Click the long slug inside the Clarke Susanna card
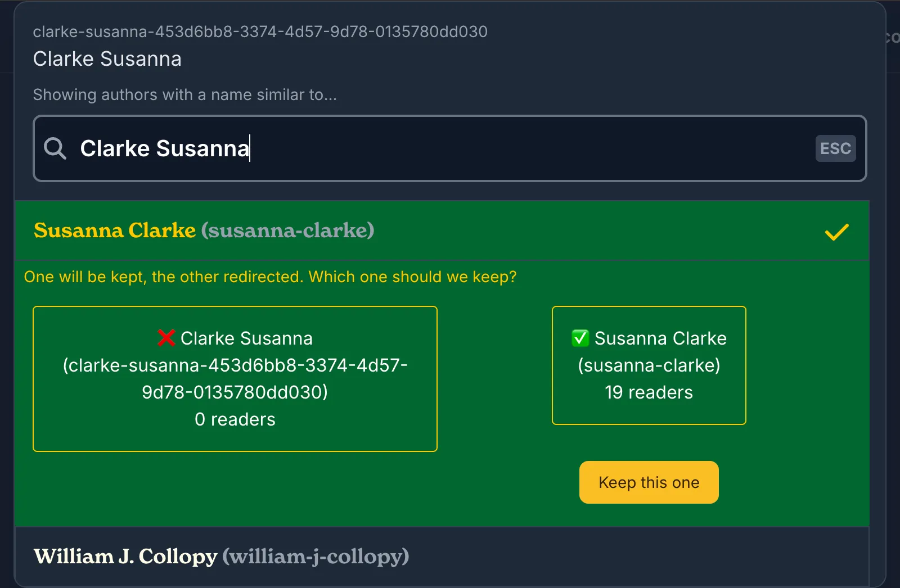Viewport: 900px width, 588px height. coord(235,378)
